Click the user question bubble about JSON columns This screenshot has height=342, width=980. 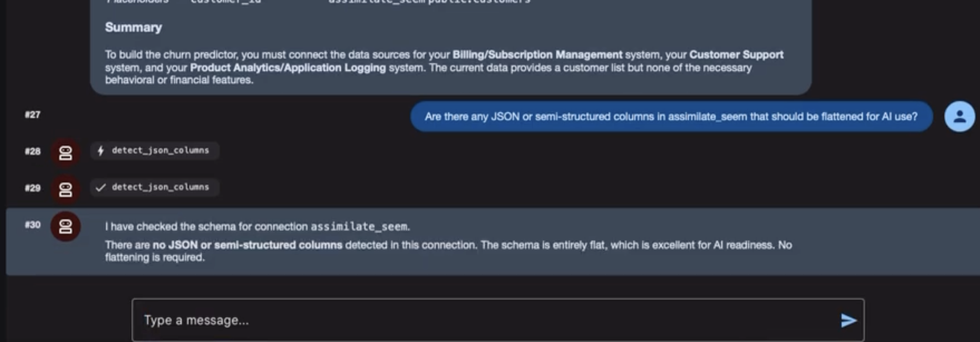click(x=671, y=116)
